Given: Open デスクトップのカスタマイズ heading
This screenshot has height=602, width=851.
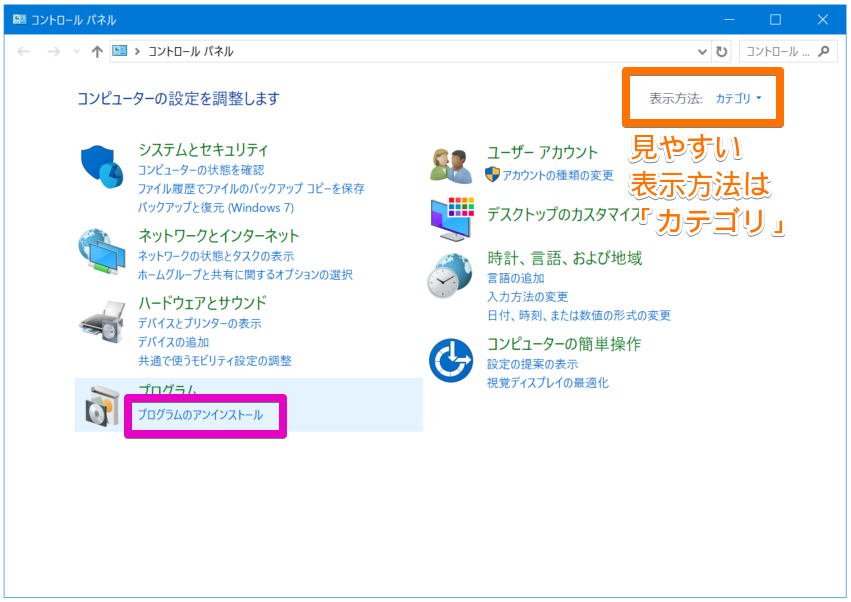Looking at the screenshot, I should (x=564, y=214).
